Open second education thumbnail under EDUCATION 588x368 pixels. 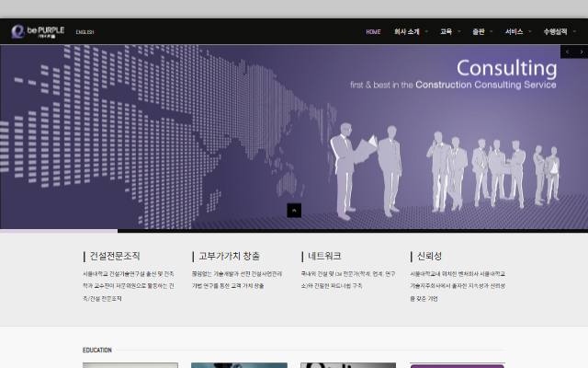[x=239, y=365]
